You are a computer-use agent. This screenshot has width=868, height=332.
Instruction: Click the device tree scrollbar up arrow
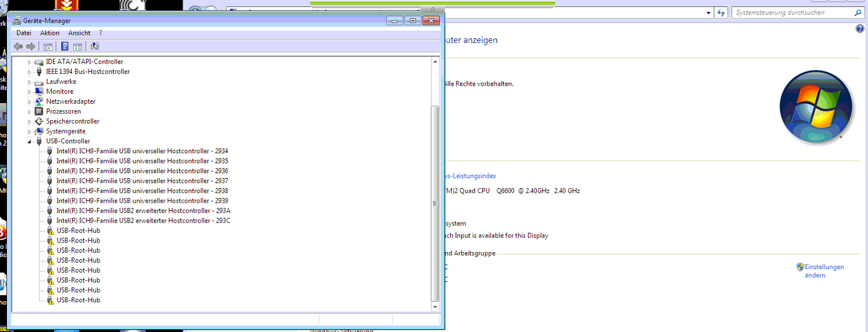point(435,61)
